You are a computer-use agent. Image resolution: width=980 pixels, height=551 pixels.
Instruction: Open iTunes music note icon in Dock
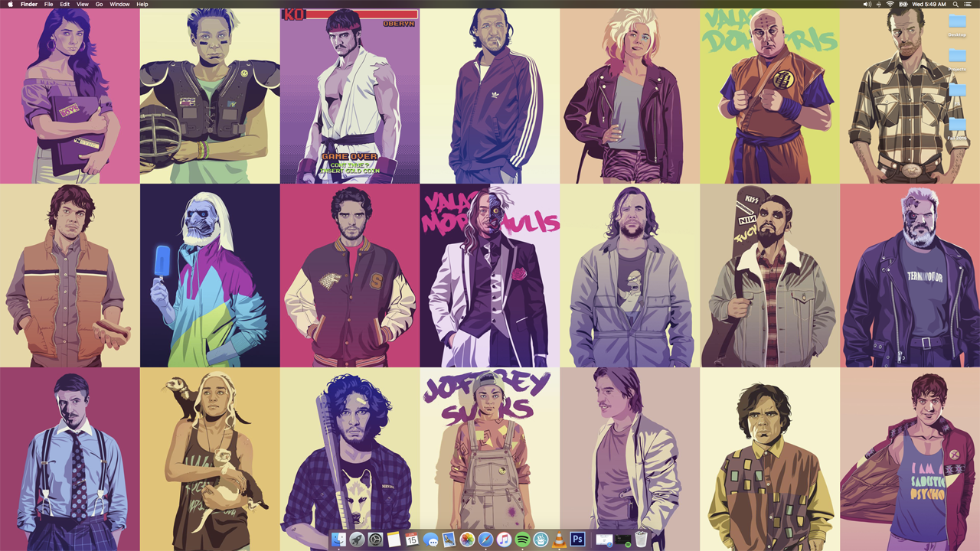coord(504,540)
